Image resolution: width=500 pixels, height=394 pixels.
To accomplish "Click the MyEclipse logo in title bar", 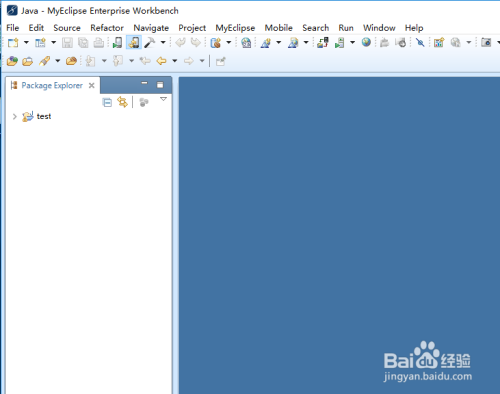I will click(x=13, y=11).
